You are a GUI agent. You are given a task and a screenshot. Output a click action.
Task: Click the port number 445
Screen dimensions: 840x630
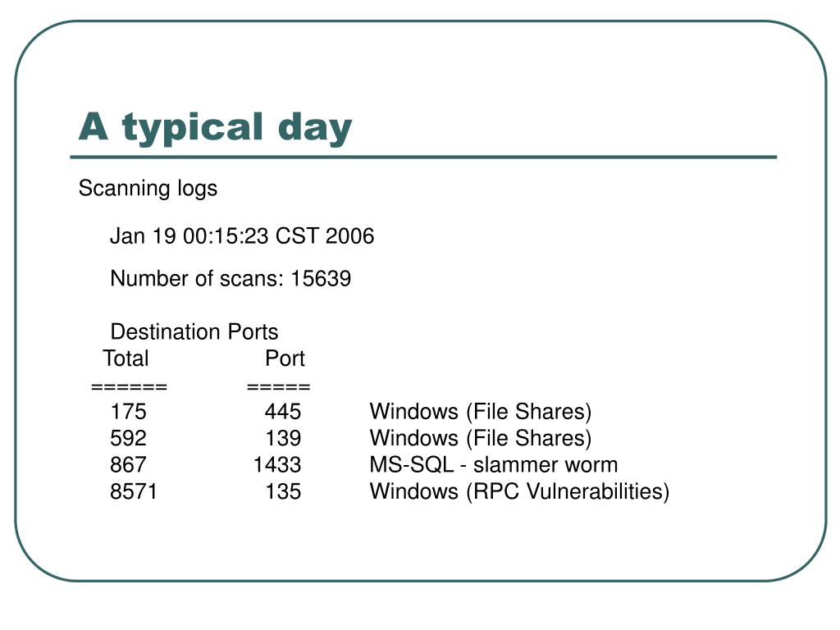283,412
